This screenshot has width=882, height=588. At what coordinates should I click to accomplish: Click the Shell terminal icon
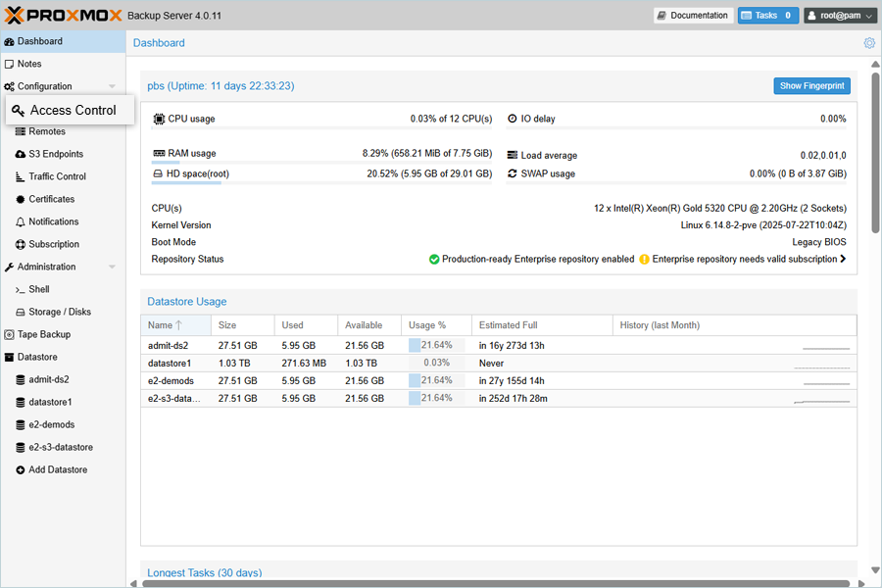(21, 290)
